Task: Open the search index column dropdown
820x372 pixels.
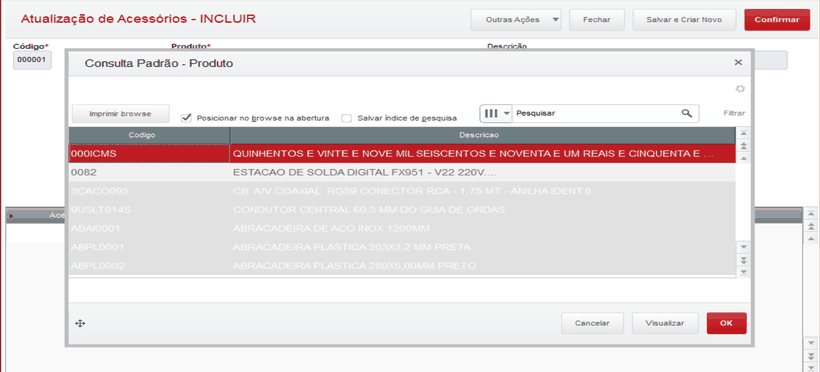Action: click(495, 113)
